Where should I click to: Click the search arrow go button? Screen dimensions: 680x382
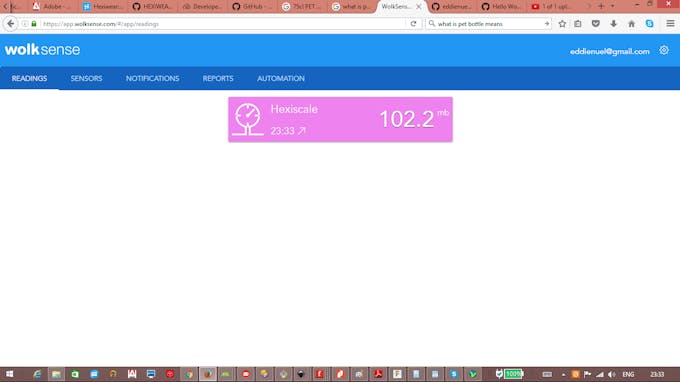[546, 24]
